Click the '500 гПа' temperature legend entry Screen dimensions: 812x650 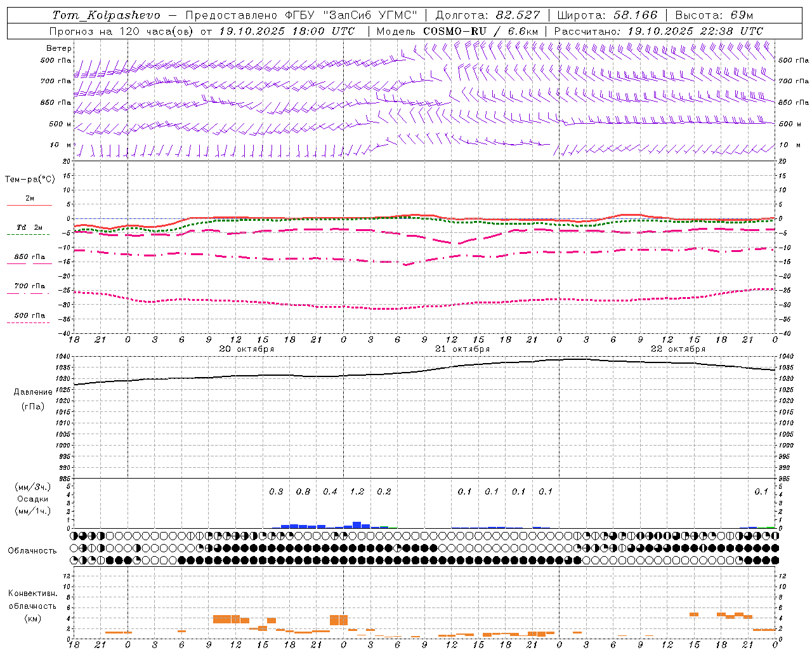30,315
